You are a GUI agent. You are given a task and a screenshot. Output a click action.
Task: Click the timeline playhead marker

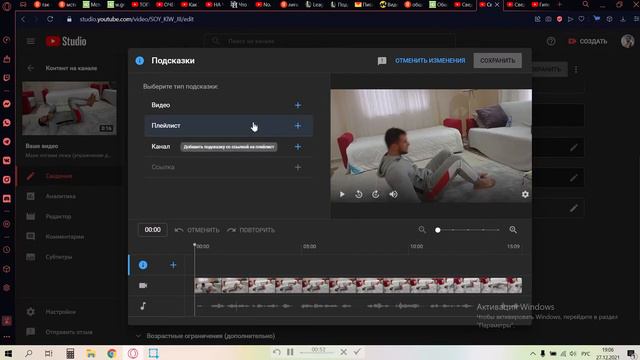(x=195, y=245)
